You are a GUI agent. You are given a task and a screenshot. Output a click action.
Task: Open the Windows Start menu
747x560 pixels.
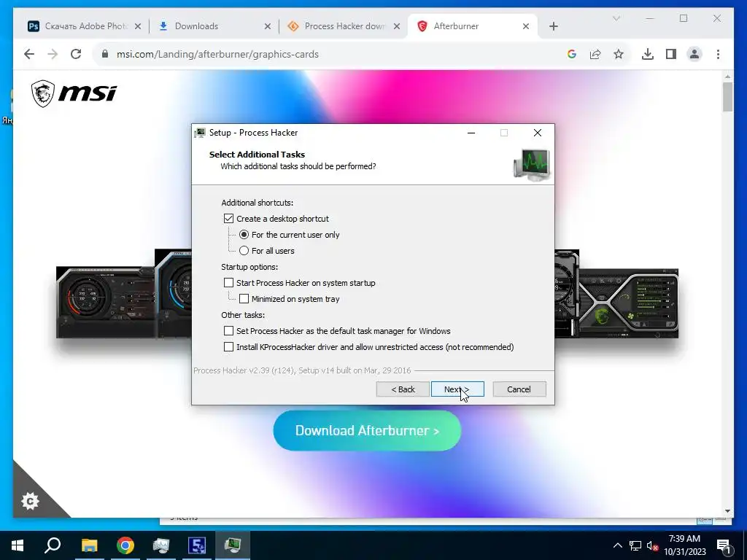click(18, 545)
